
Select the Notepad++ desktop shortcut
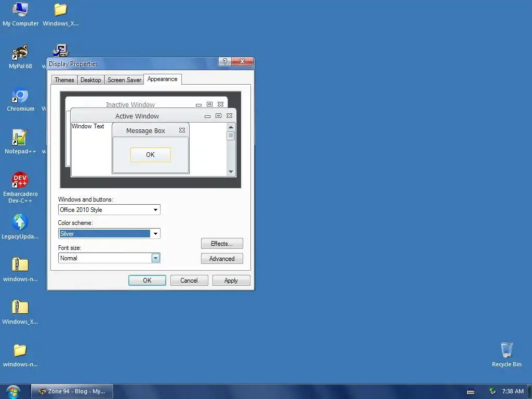click(20, 142)
